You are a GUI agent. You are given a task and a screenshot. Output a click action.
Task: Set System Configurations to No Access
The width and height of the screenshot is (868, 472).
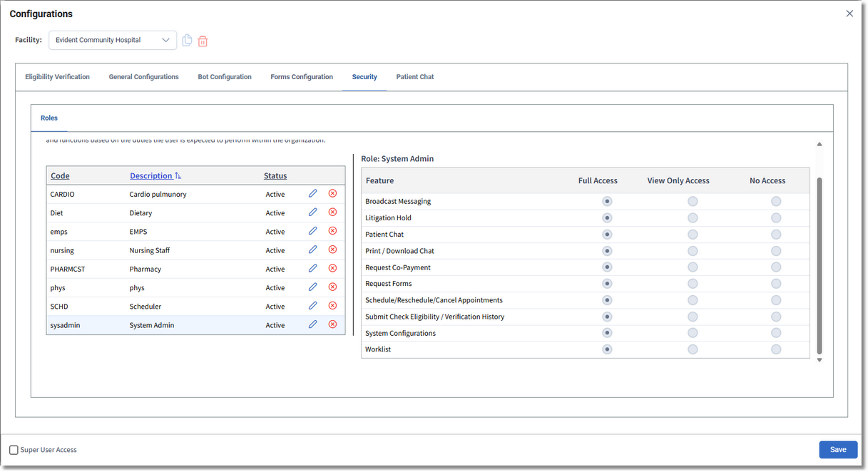(776, 333)
